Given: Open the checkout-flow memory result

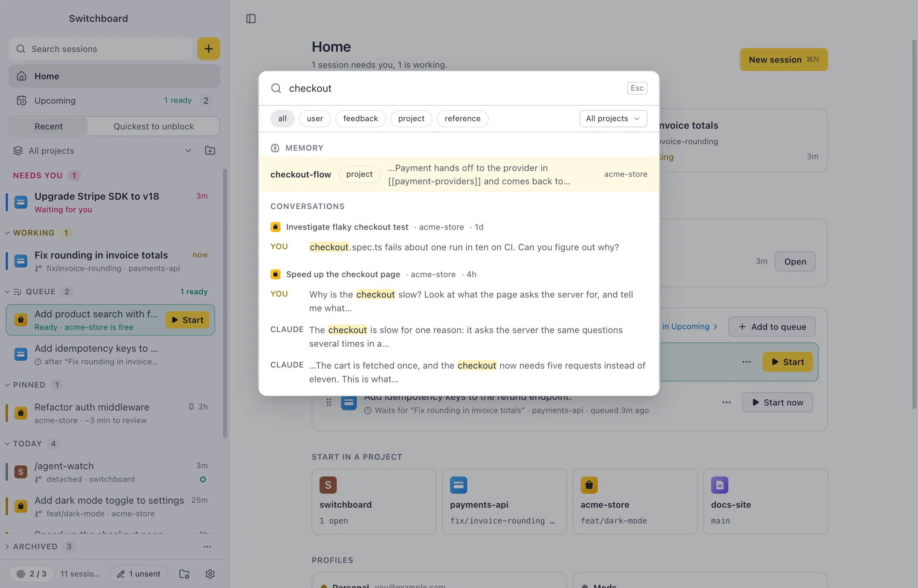Looking at the screenshot, I should [459, 175].
